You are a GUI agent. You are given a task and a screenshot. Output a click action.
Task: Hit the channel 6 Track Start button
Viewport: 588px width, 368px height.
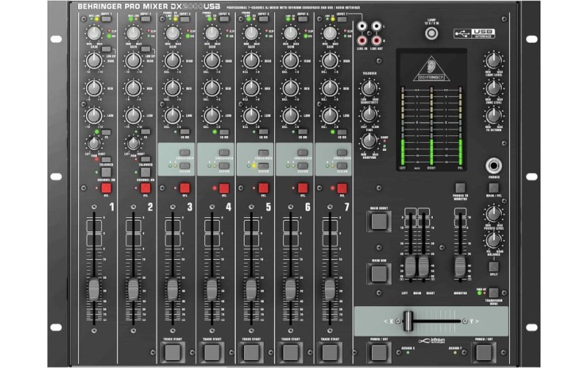[x=291, y=353]
